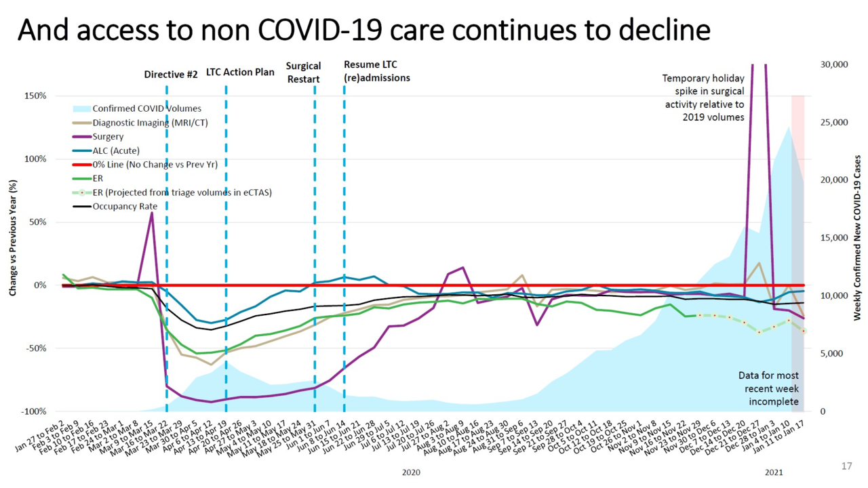Click the green ER legend label

98,178
